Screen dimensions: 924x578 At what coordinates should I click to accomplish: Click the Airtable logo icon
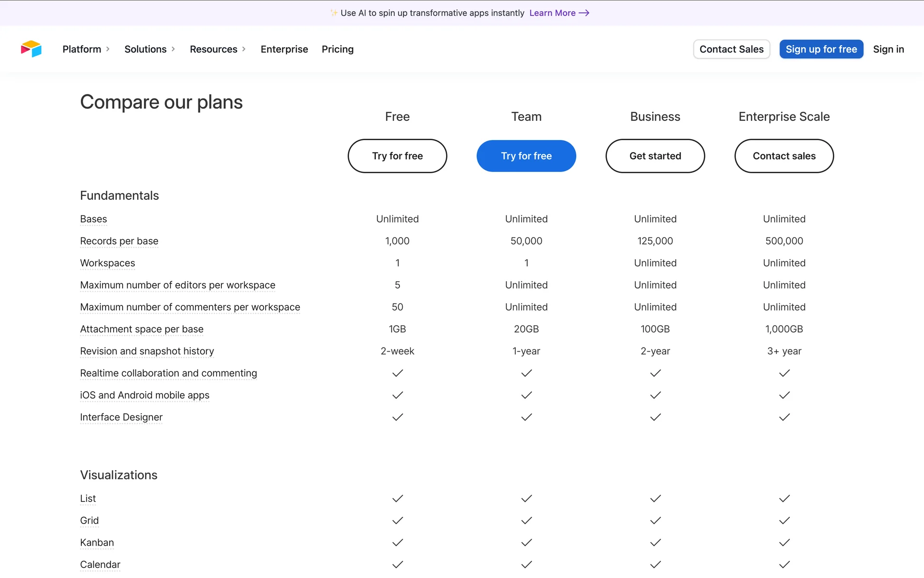coord(31,49)
